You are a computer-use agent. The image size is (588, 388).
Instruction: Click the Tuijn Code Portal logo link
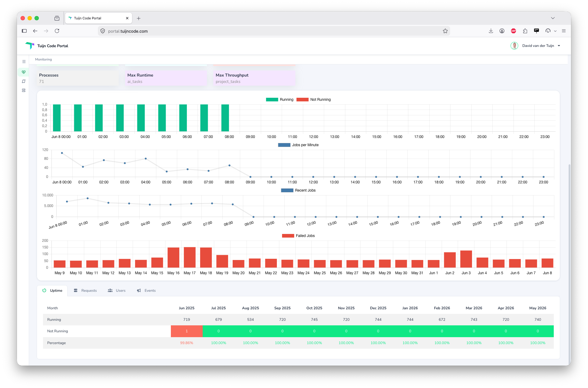(47, 46)
